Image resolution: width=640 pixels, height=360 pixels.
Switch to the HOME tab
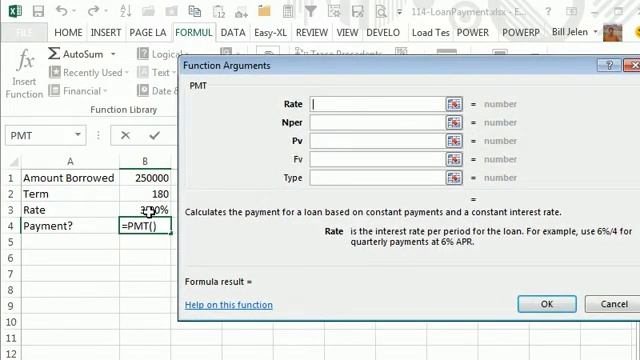(x=68, y=33)
